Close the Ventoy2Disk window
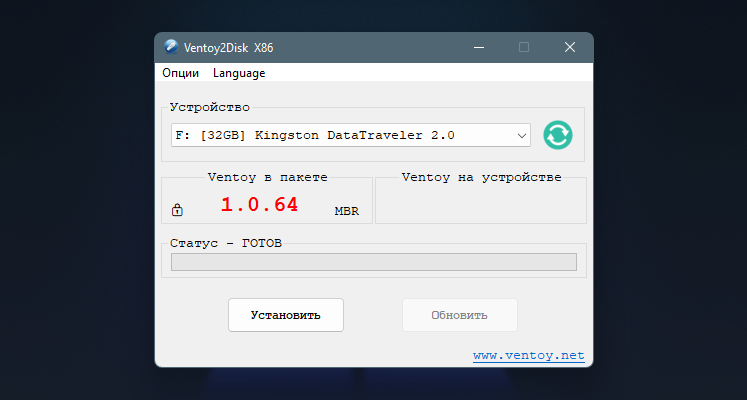Image resolution: width=747 pixels, height=400 pixels. tap(570, 47)
